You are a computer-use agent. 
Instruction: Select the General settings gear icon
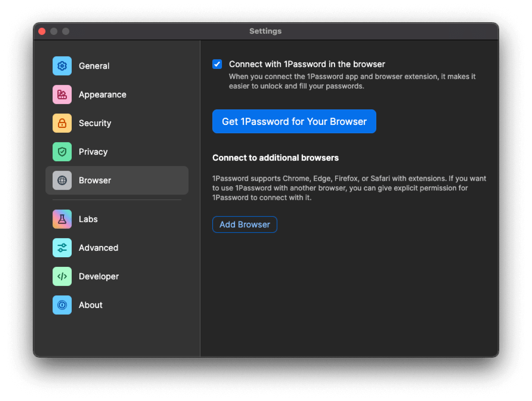pos(62,66)
